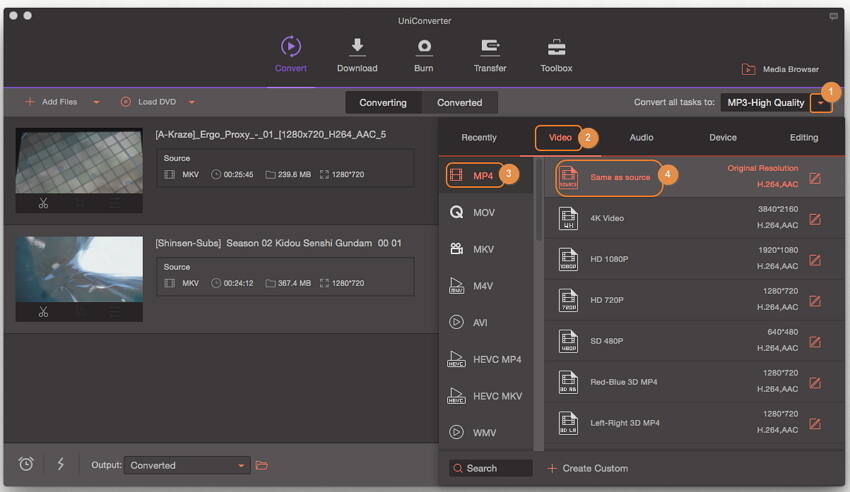
Task: Expand Load DVD dropdown arrow
Action: pos(192,102)
